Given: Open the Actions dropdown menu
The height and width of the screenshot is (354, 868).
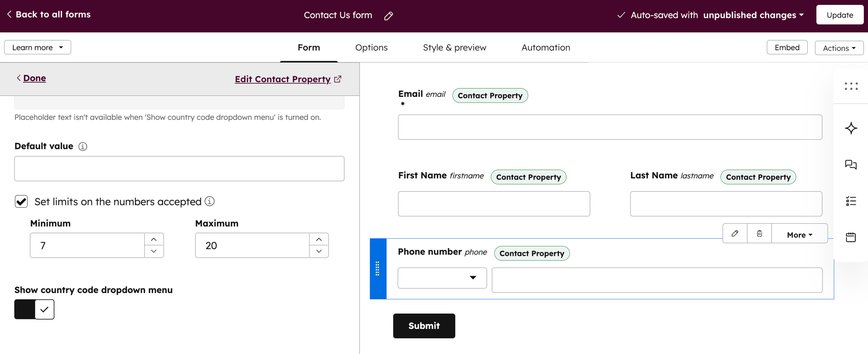Looking at the screenshot, I should pyautogui.click(x=839, y=48).
